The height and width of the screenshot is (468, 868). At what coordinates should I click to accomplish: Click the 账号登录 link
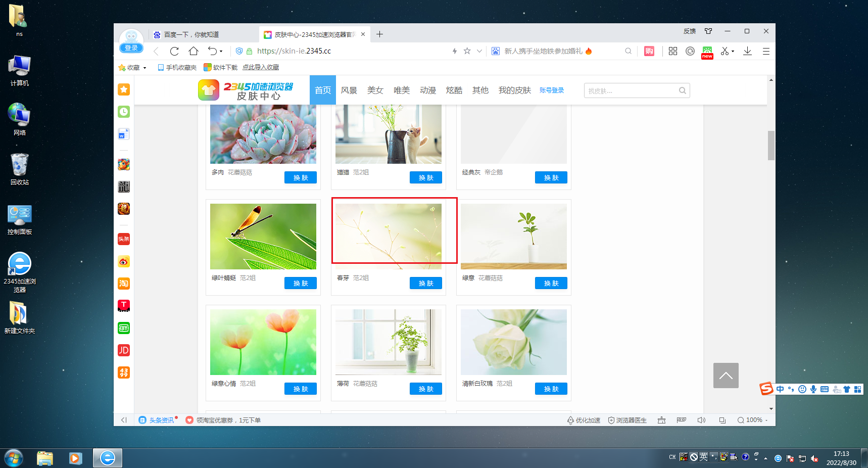coord(552,90)
